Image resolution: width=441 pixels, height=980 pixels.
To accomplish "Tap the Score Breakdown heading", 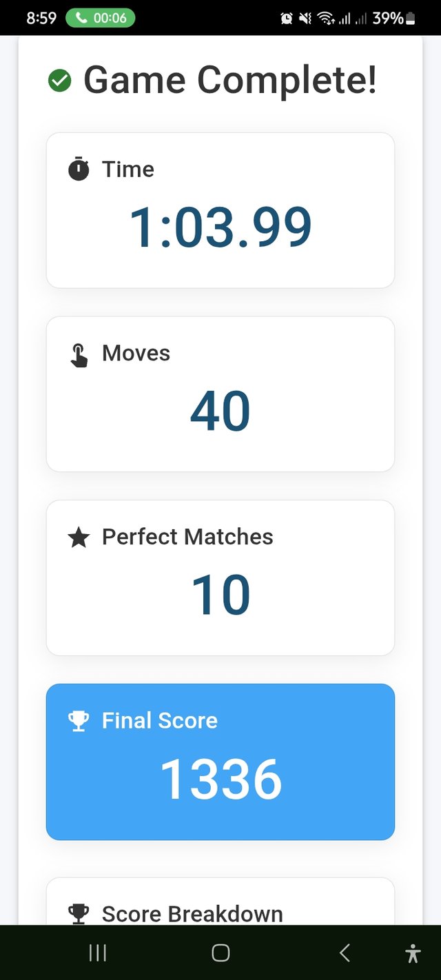I will click(192, 914).
